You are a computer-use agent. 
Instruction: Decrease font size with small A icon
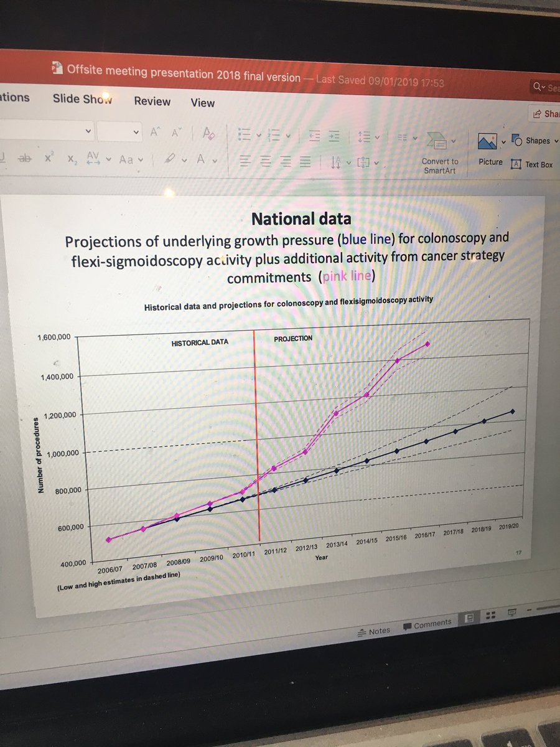coord(176,133)
